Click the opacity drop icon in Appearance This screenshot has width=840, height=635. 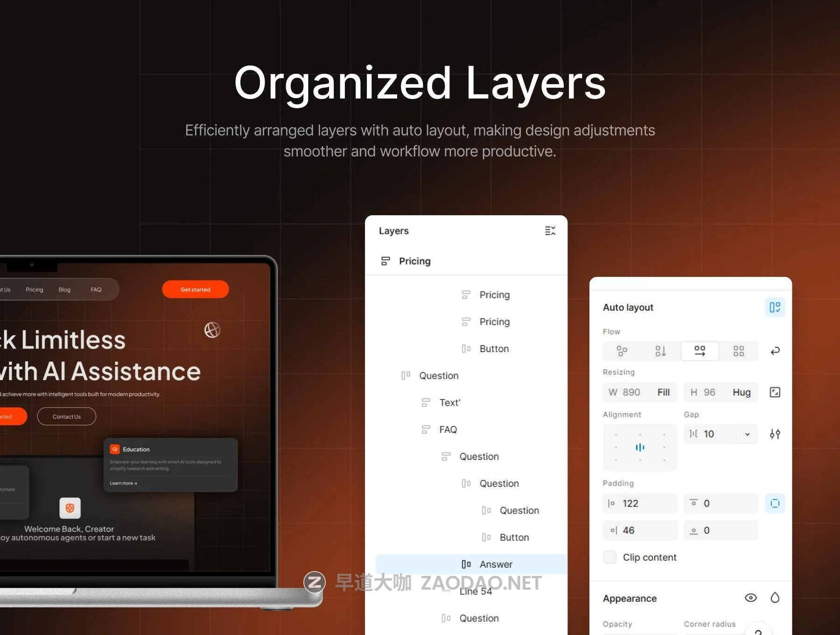tap(775, 598)
